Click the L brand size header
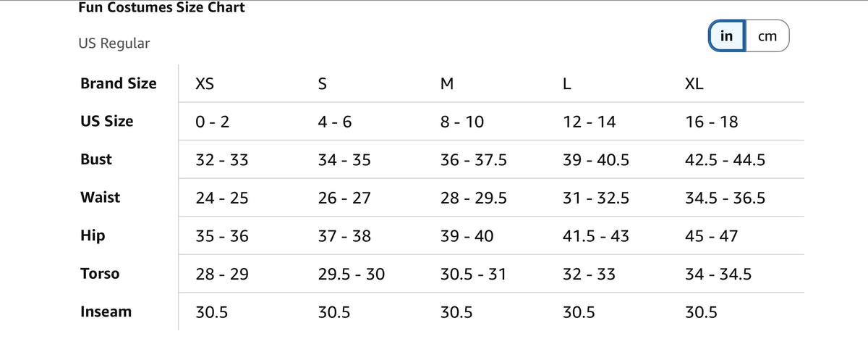868x339 pixels. 567,84
